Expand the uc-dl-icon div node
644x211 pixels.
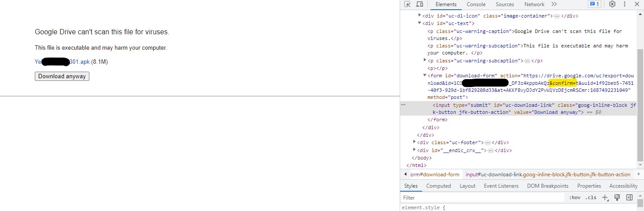(420, 15)
